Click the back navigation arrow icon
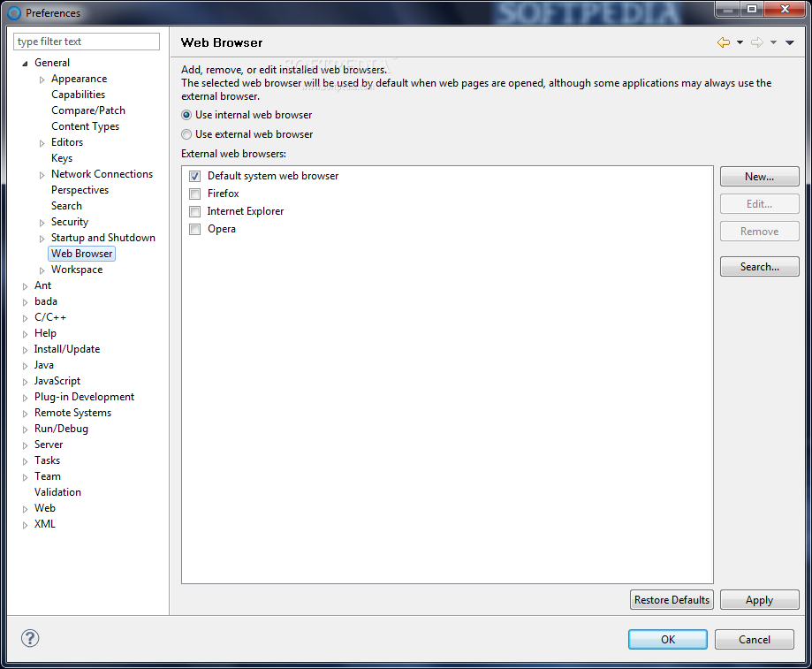Image resolution: width=812 pixels, height=669 pixels. 724,42
